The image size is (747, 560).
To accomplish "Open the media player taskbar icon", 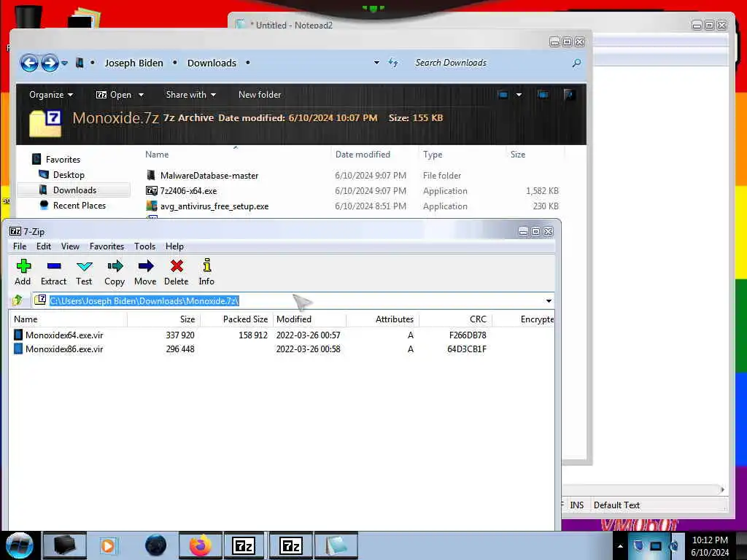I will pos(108,545).
